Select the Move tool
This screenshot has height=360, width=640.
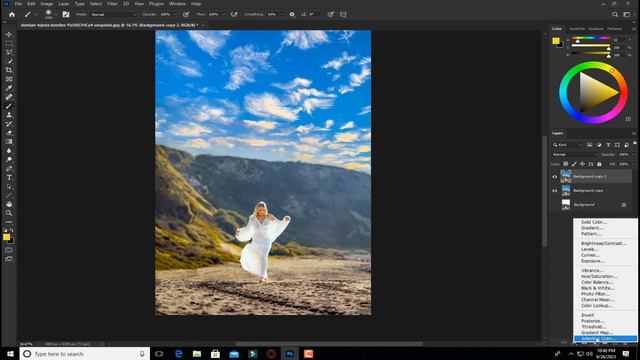point(9,35)
